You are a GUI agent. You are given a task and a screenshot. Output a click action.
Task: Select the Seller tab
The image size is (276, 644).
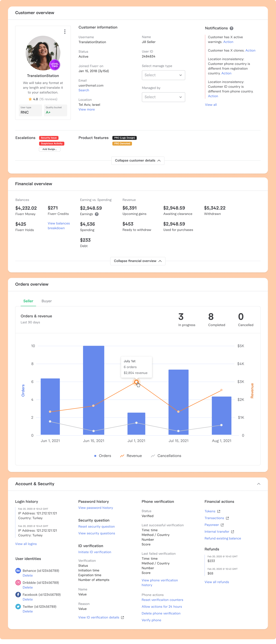click(x=28, y=301)
